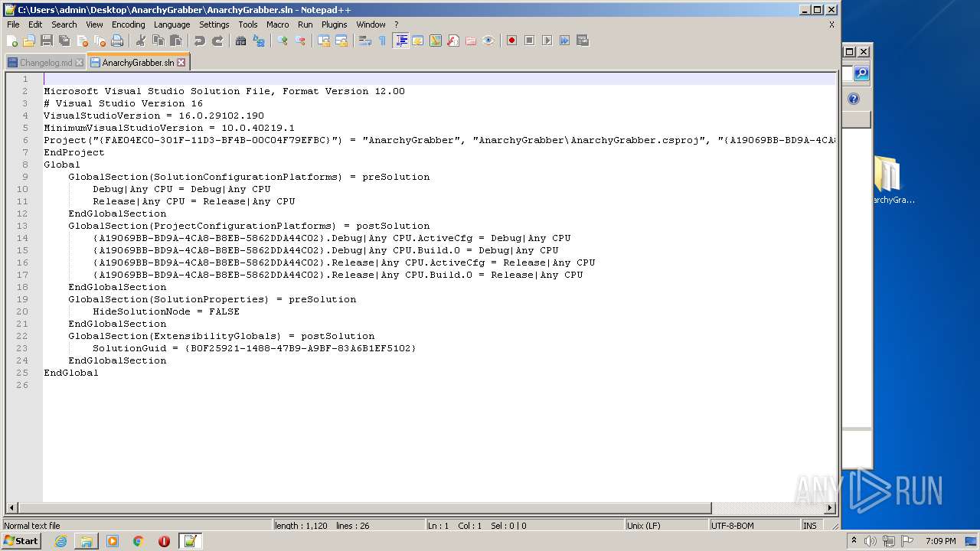Screen dimensions: 980x551
Task: Paste from clipboard toolbar icon
Action: (176, 41)
